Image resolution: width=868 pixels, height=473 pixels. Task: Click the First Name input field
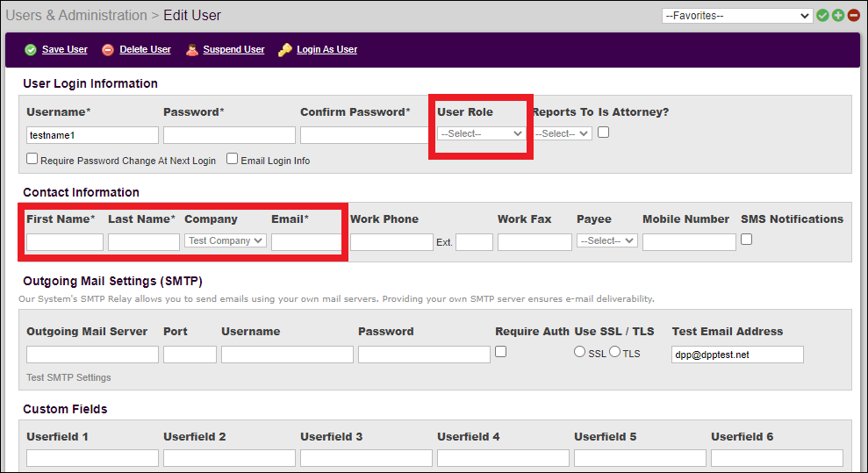click(65, 242)
